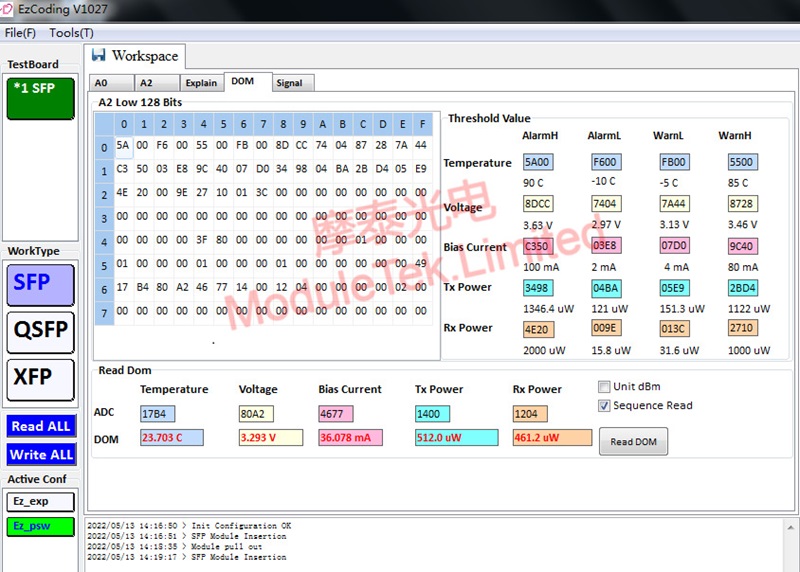800x572 pixels.
Task: Click Tx Power WarnH field 2BD4
Action: pos(742,288)
